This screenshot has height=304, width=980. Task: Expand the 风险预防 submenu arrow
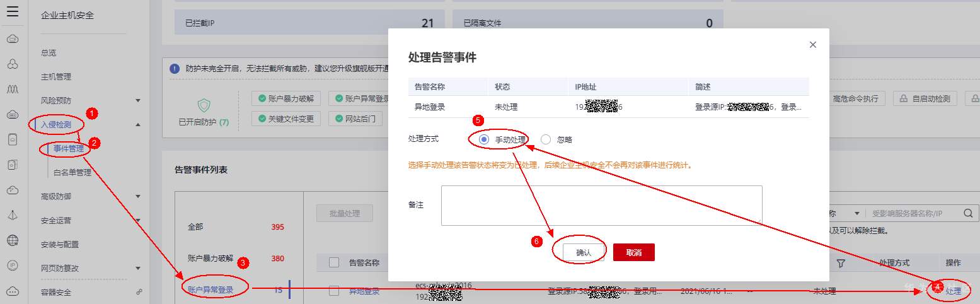click(138, 100)
